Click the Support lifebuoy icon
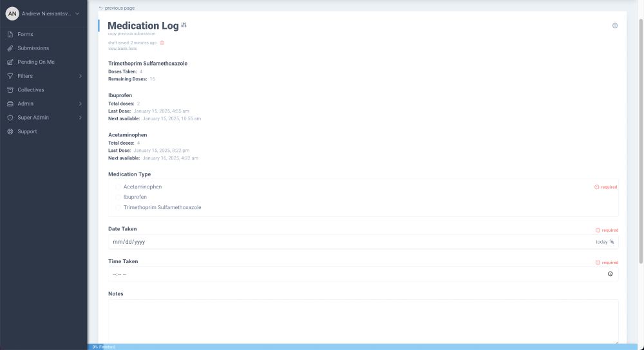The height and width of the screenshot is (350, 644). coord(10,132)
